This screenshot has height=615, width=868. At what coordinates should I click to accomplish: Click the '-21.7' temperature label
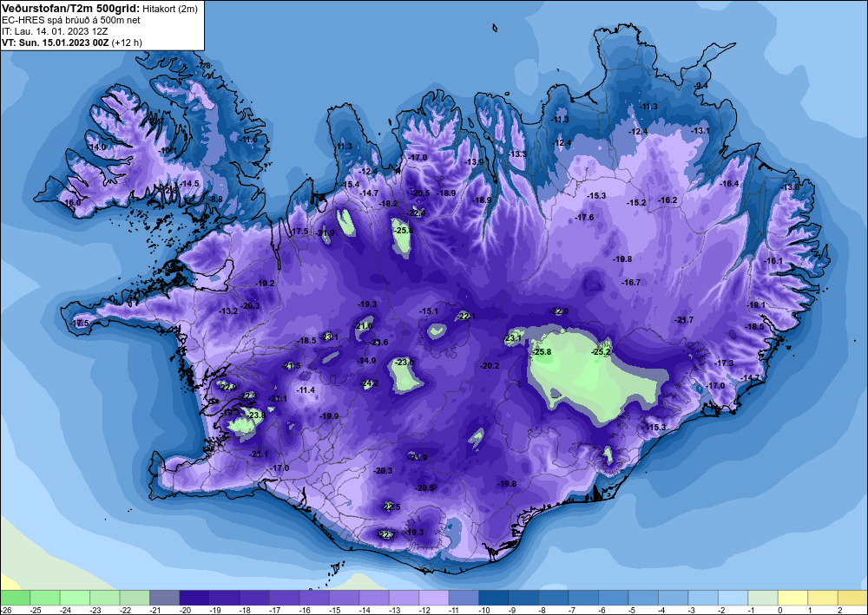click(684, 320)
